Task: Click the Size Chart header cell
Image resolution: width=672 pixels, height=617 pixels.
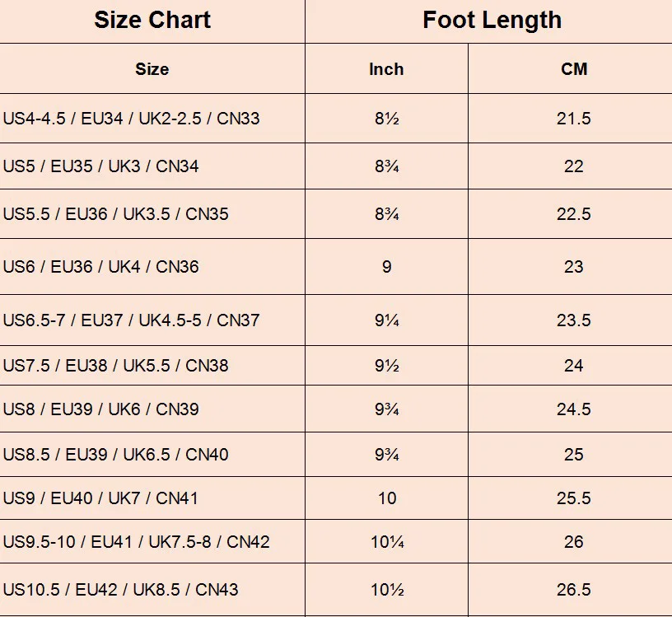Action: (152, 21)
